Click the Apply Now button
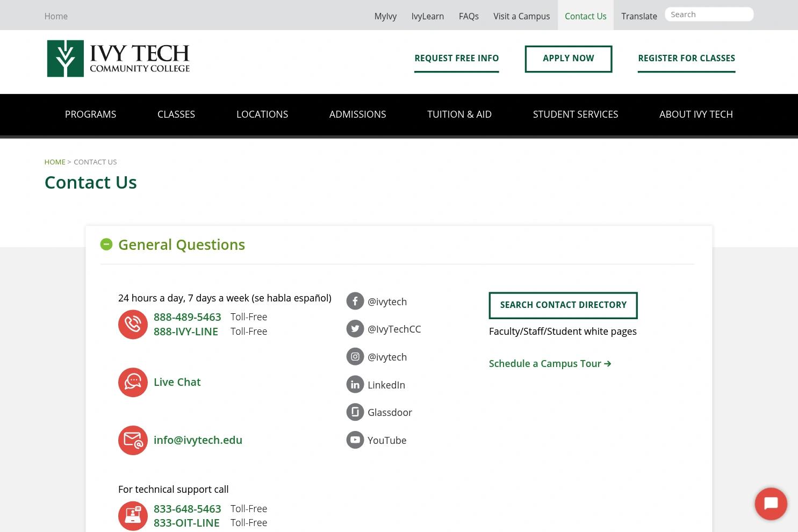The image size is (798, 532). click(569, 59)
